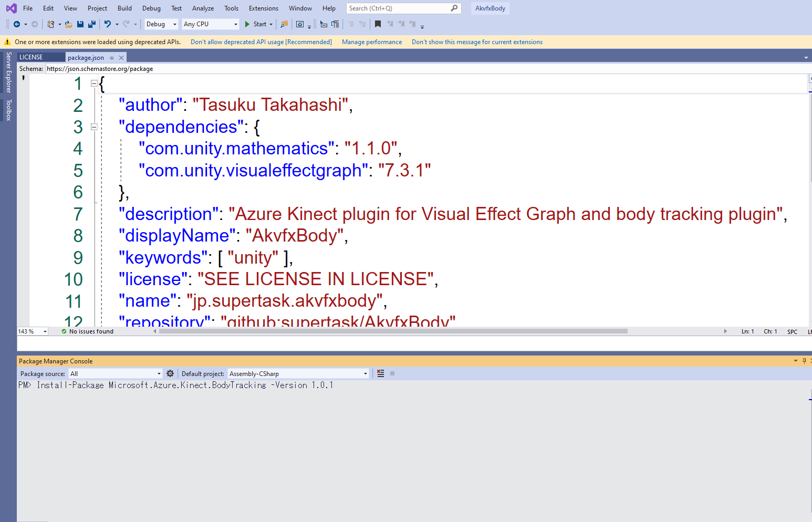The image size is (812, 522).
Task: Navigate backward with the back arrow
Action: click(x=17, y=24)
